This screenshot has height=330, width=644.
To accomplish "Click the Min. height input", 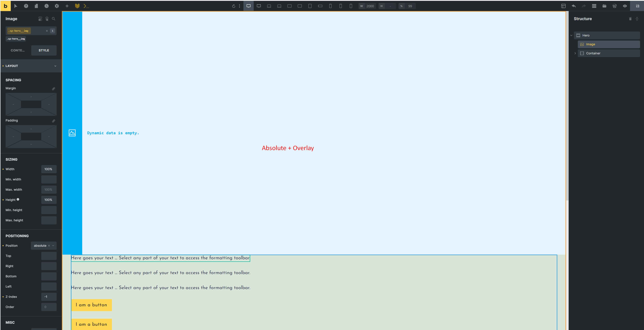I will pos(49,210).
